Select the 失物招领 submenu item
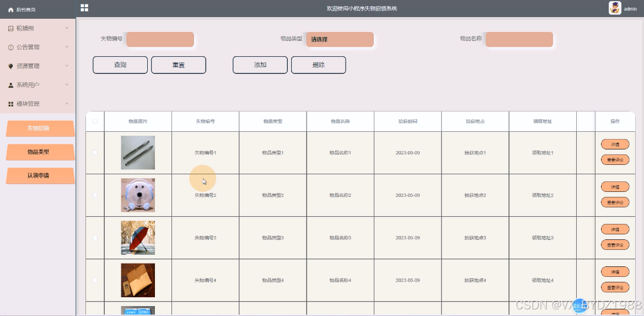The width and height of the screenshot is (644, 316). pos(40,128)
